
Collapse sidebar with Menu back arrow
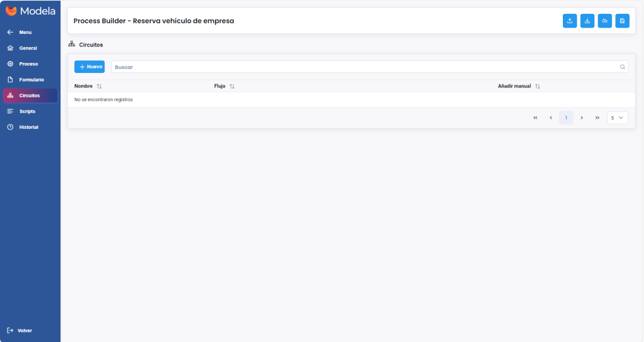11,32
